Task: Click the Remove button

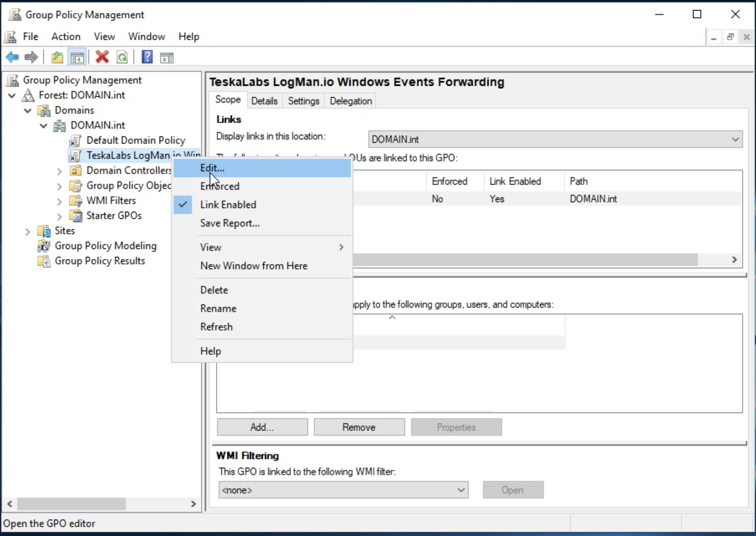Action: pyautogui.click(x=359, y=427)
